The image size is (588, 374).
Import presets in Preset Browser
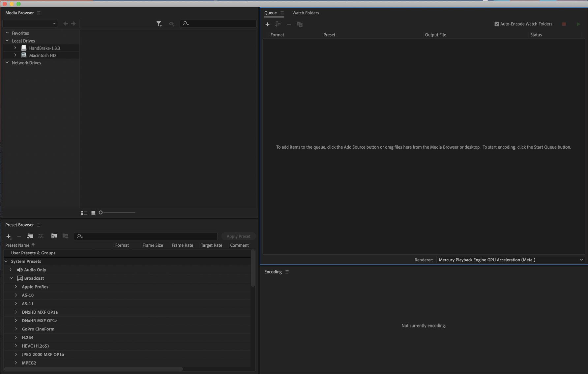tap(54, 236)
